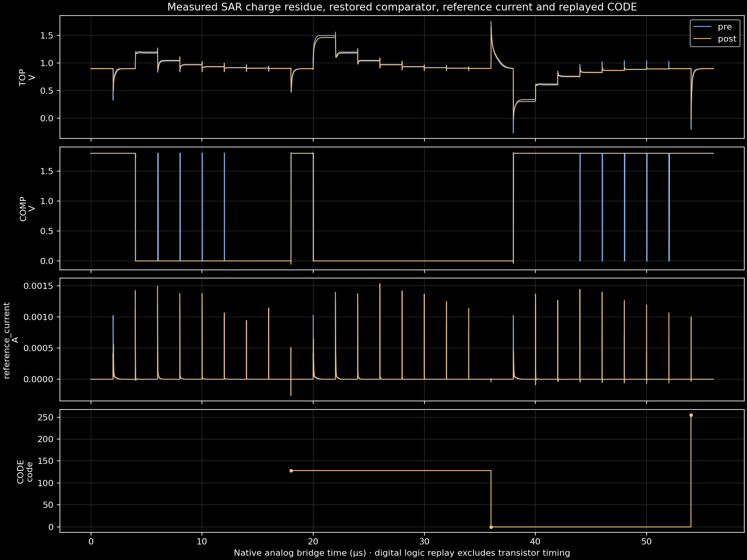The image size is (747, 560).
Task: Click the x-axis tick label 50
Action: [647, 542]
